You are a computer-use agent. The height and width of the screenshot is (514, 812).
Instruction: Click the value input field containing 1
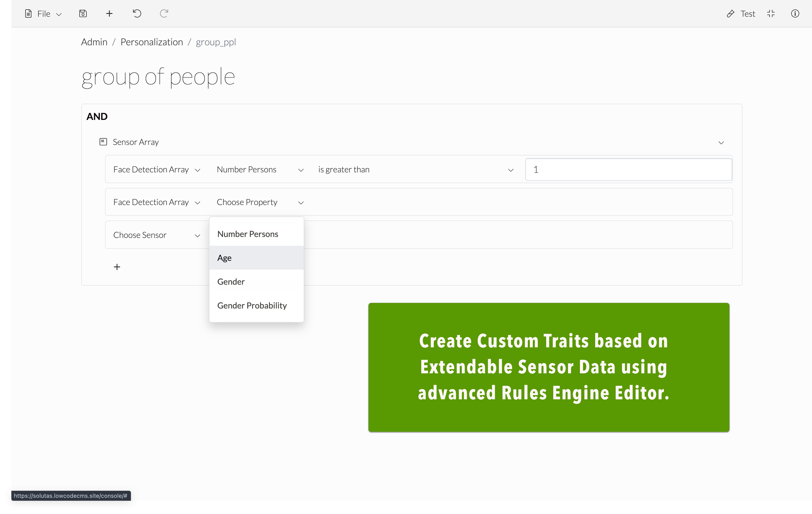[x=629, y=170]
